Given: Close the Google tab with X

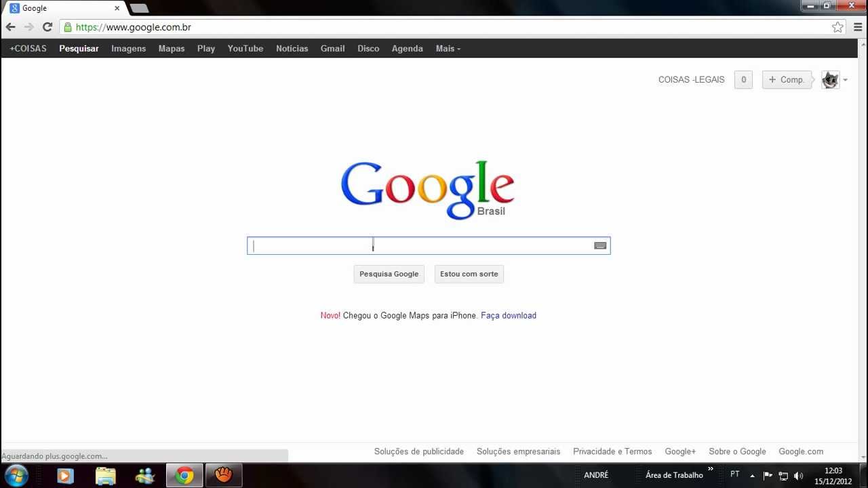Looking at the screenshot, I should pos(117,8).
